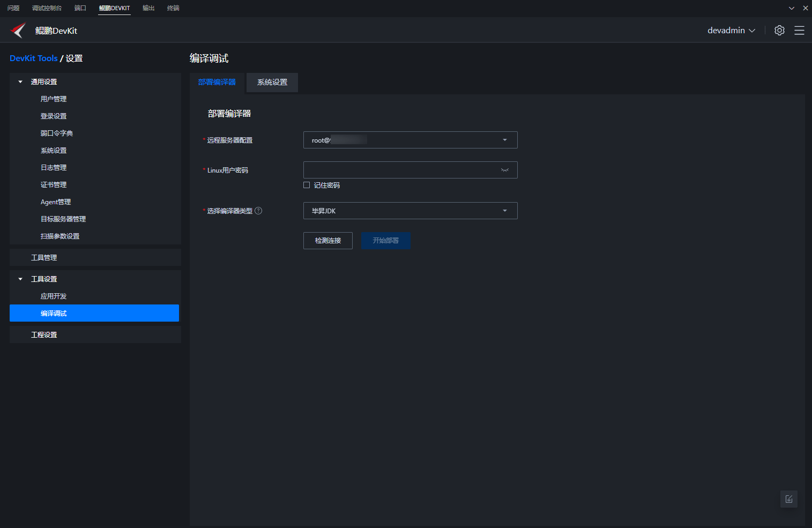
Task: Open the feedback edit icon
Action: [x=789, y=499]
